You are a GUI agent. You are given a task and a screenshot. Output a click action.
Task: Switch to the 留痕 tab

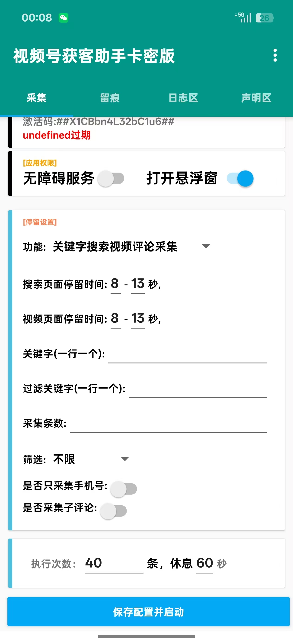[x=110, y=98]
